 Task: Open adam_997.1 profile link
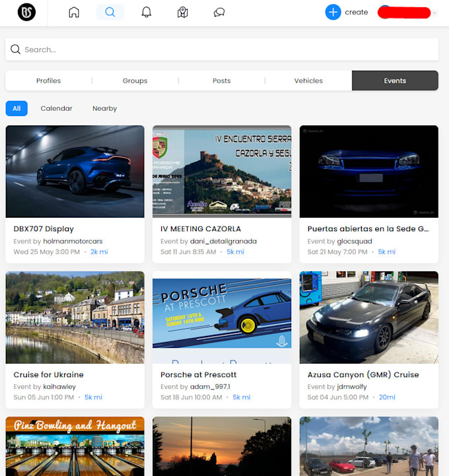[x=210, y=387]
